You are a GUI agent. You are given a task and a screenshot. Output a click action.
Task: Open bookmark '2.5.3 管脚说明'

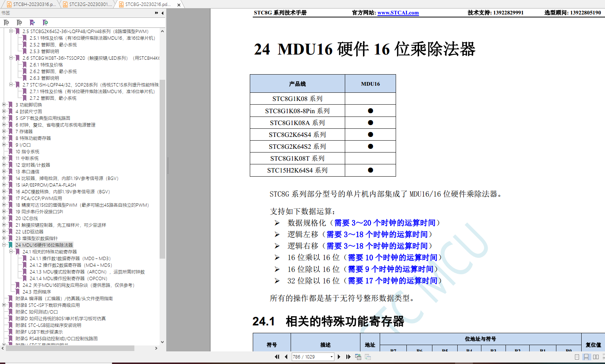(44, 51)
